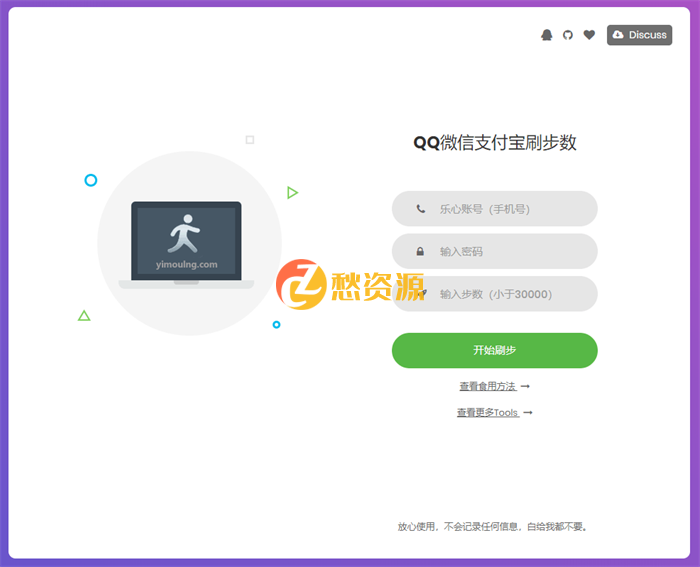Click the QQ微信支付宝刷步数 heading
Screen dimensions: 700x567
(x=495, y=143)
